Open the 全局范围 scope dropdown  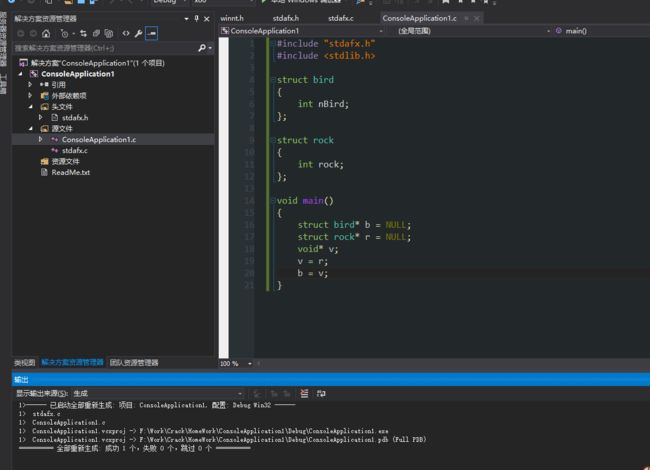click(548, 31)
